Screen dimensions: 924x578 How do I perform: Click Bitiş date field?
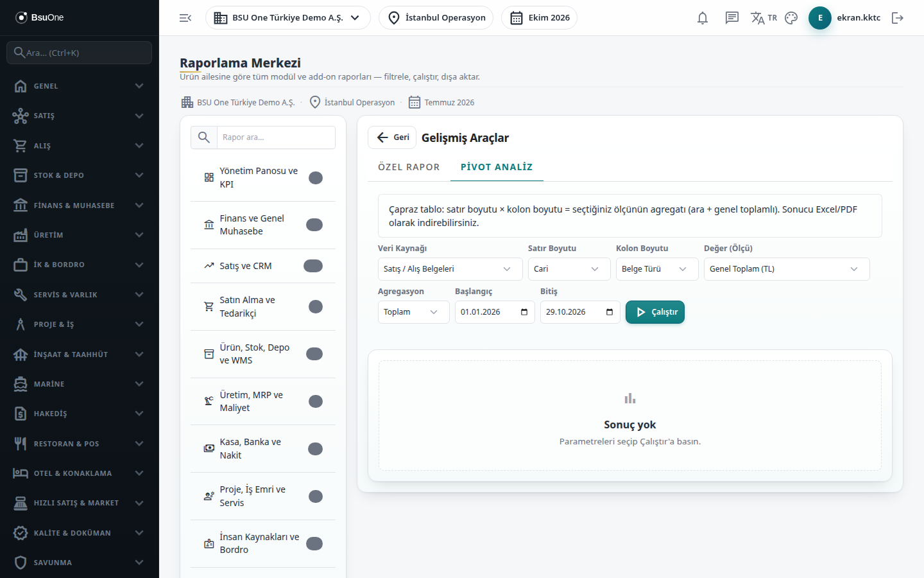coord(580,312)
